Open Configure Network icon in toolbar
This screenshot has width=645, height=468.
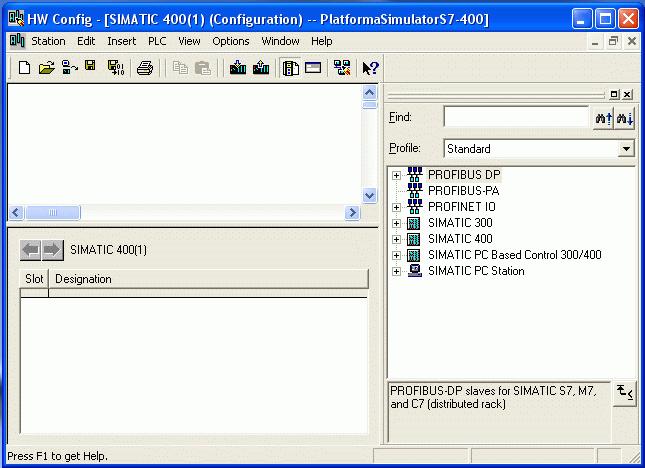[342, 67]
